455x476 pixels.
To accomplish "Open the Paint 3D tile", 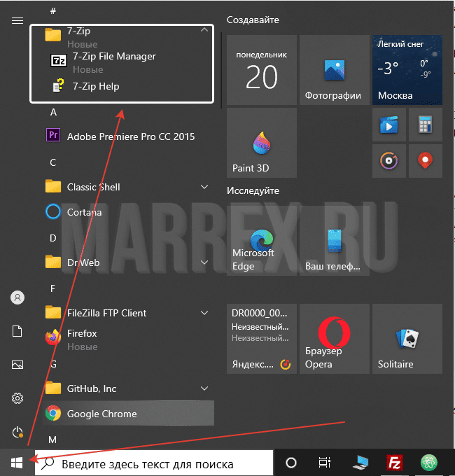I will tap(262, 143).
